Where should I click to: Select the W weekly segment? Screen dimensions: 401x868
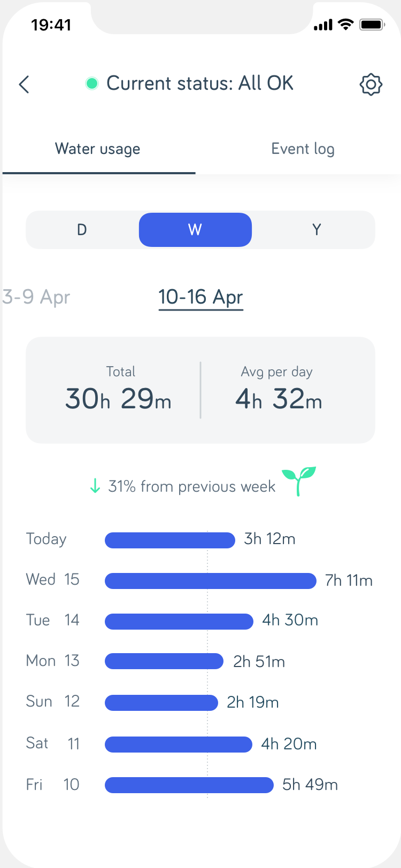(x=195, y=230)
